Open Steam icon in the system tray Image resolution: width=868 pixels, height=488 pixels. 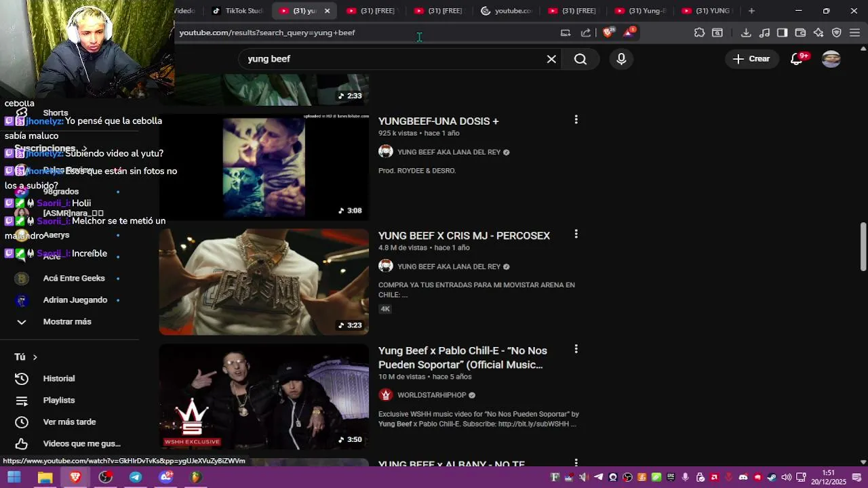tap(772, 477)
